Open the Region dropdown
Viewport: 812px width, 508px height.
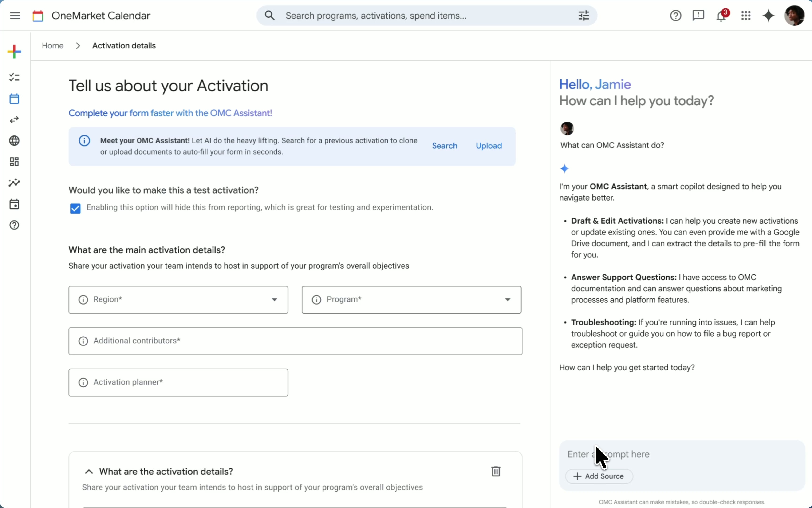click(x=178, y=300)
